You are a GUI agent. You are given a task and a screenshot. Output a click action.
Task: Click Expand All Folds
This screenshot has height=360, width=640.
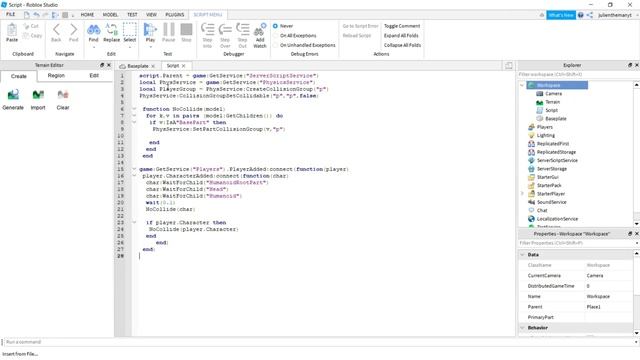[401, 36]
